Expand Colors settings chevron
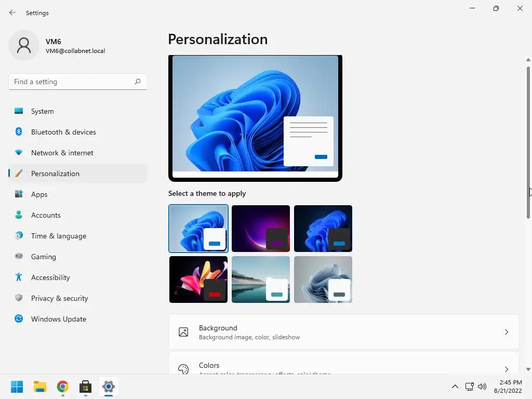 pyautogui.click(x=506, y=369)
